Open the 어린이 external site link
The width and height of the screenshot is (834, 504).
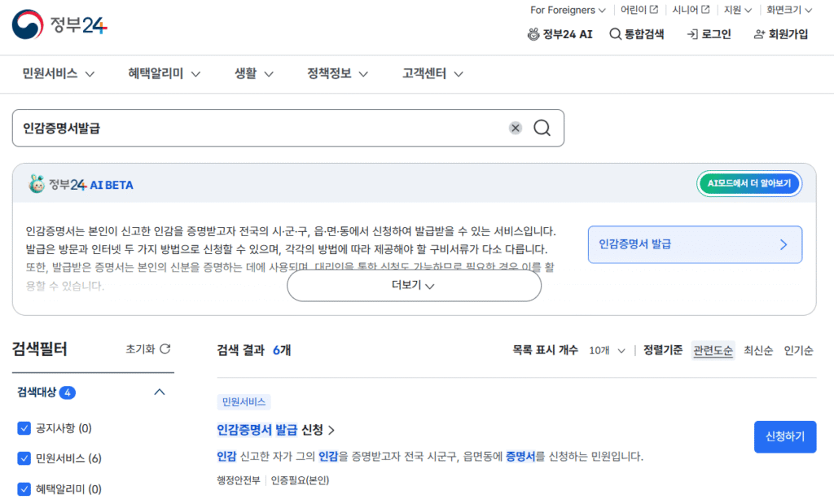(x=639, y=10)
